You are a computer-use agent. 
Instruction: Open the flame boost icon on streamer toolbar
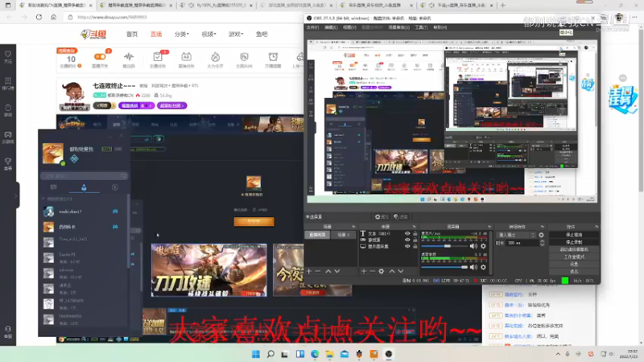(215, 59)
